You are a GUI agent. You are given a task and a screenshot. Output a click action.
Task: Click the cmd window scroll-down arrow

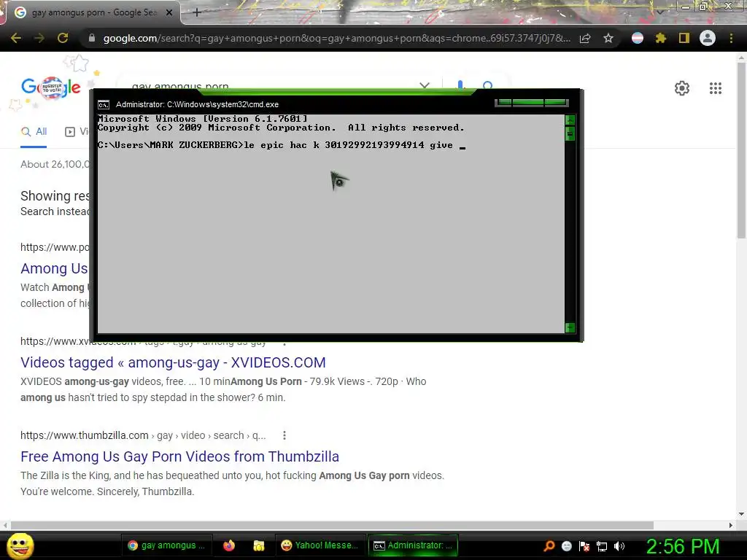570,327
